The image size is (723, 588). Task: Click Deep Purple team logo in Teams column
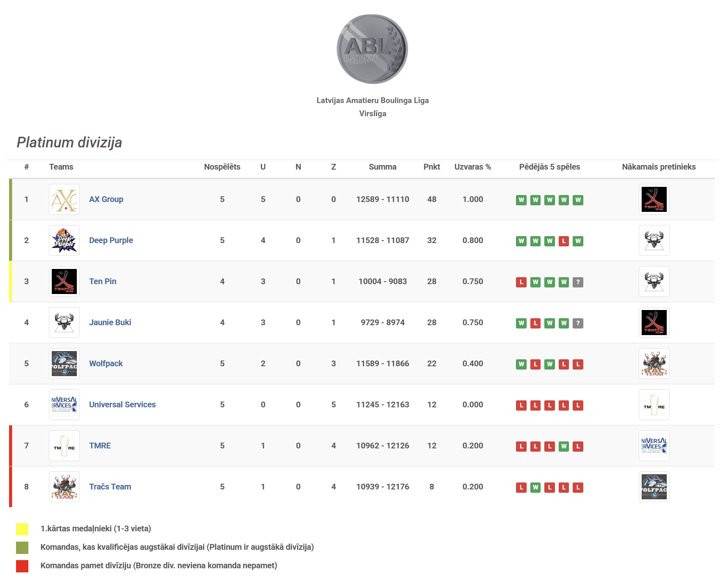point(64,240)
